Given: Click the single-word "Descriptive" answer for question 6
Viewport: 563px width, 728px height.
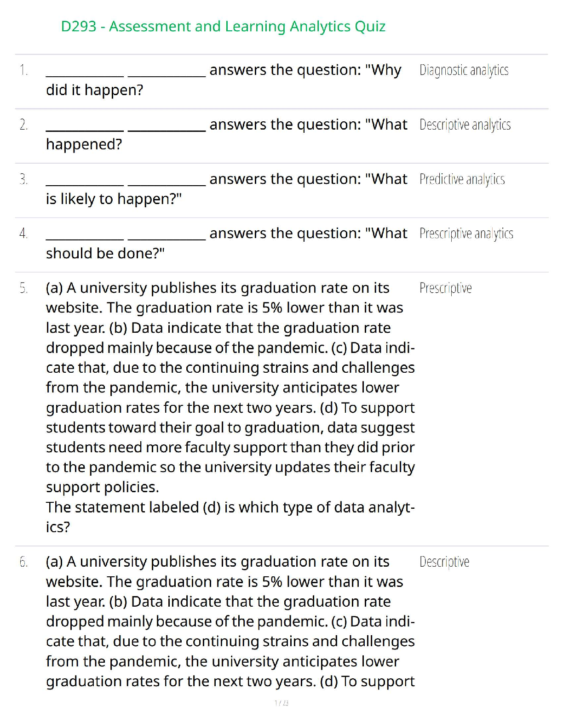Looking at the screenshot, I should tap(444, 562).
